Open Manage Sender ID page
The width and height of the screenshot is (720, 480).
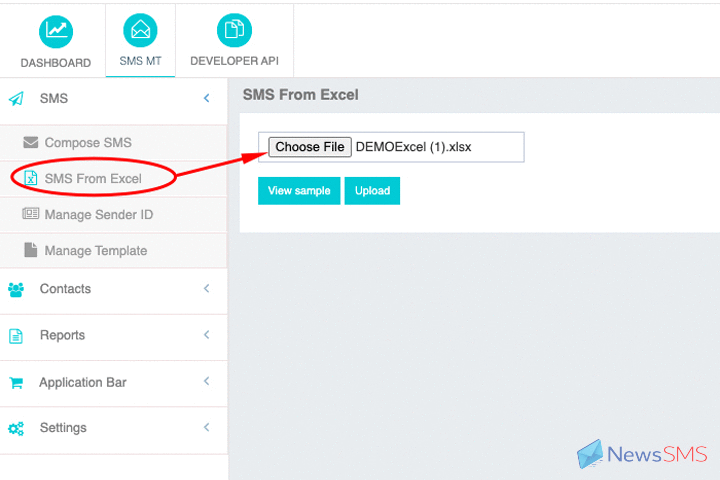point(98,215)
